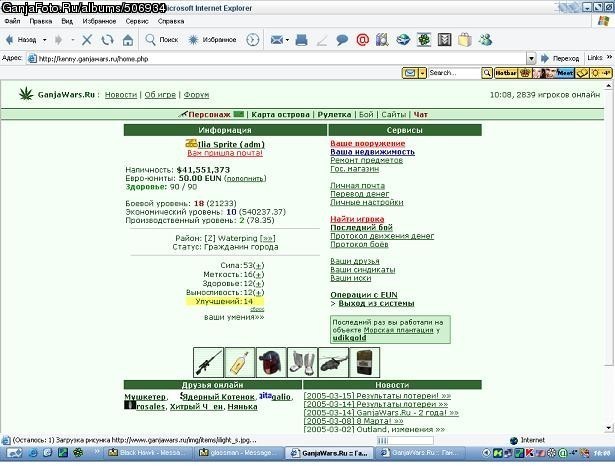Viewport: 615px width, 476px height.
Task: Open the History clock icon
Action: pos(253,40)
